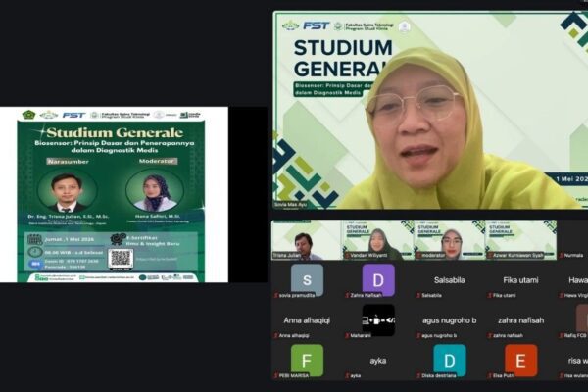Viewport: 588px width, 392px height.
Task: Click the 'Sovia Mas Ayu' speaker name label
Action: coord(290,205)
